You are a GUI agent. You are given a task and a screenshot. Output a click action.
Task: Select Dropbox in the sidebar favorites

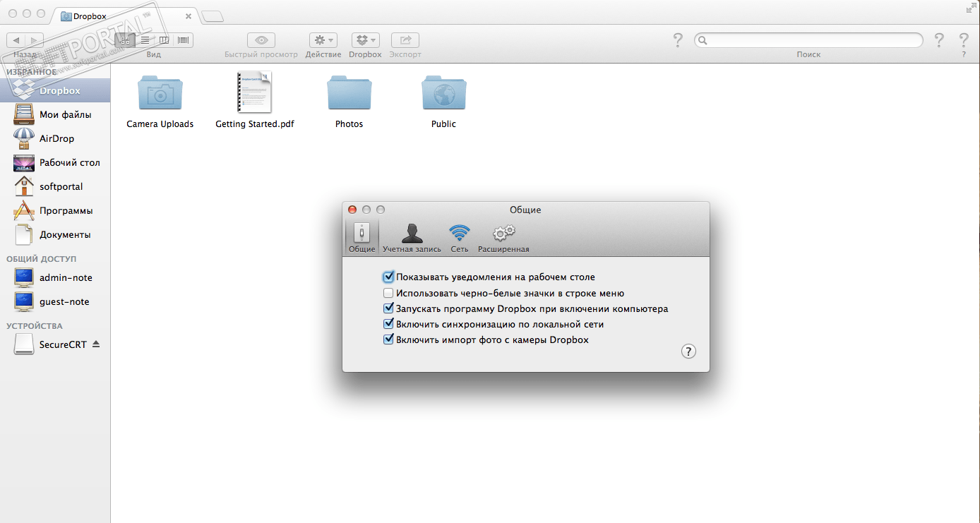pyautogui.click(x=55, y=90)
